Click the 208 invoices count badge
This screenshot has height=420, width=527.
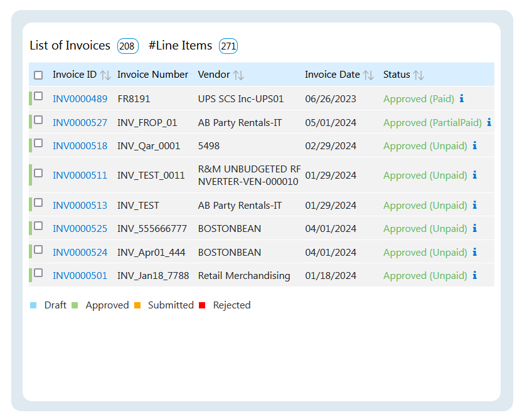(x=128, y=46)
